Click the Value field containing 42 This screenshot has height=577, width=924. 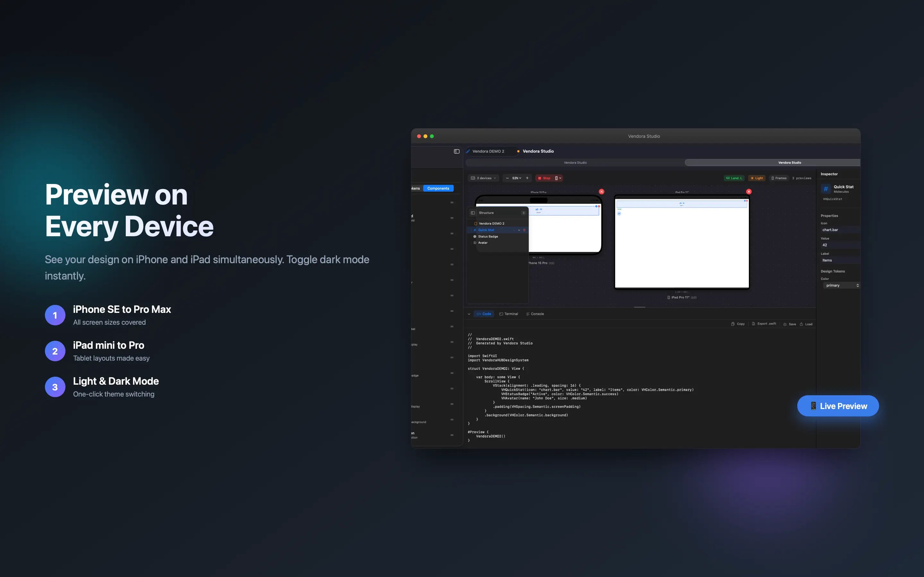tap(839, 245)
